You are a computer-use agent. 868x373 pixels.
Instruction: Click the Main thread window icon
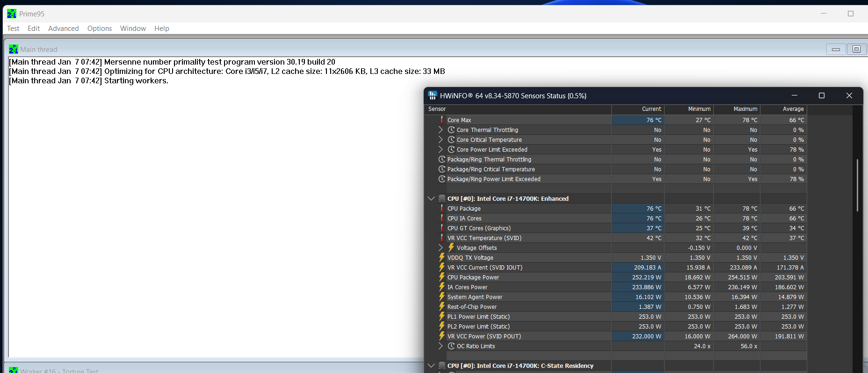pos(14,49)
